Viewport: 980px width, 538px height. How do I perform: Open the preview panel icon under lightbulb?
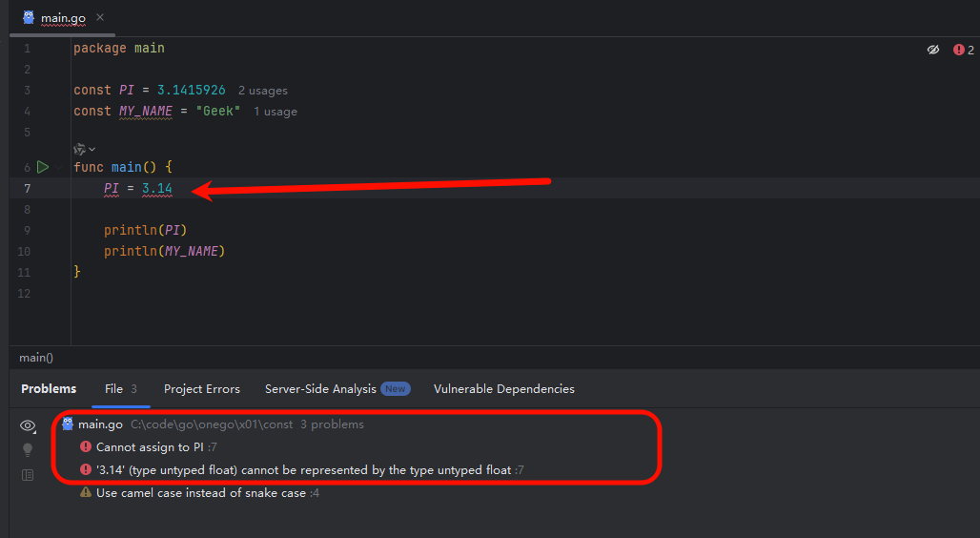point(28,475)
